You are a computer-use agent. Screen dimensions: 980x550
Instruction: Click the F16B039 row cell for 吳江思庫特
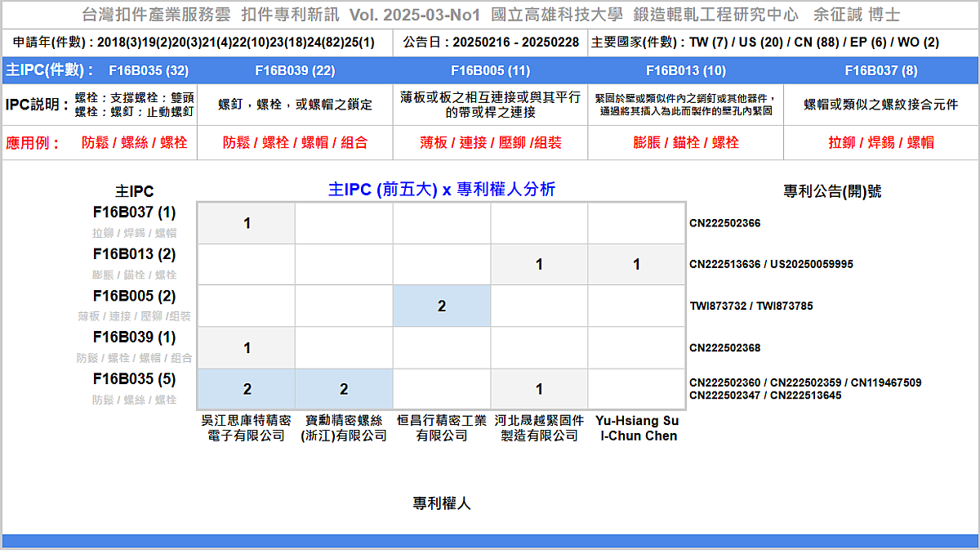tap(247, 347)
